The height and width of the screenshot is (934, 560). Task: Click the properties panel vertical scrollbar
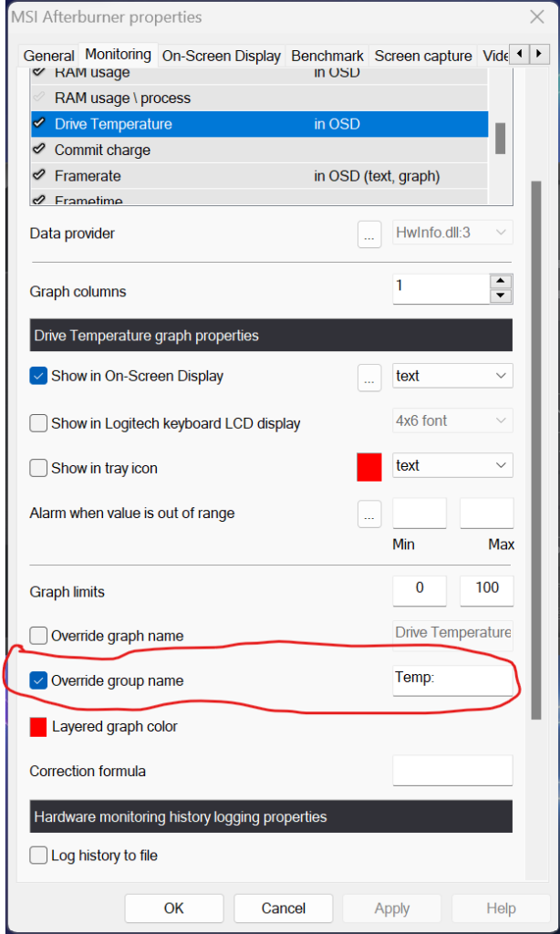coord(536,450)
